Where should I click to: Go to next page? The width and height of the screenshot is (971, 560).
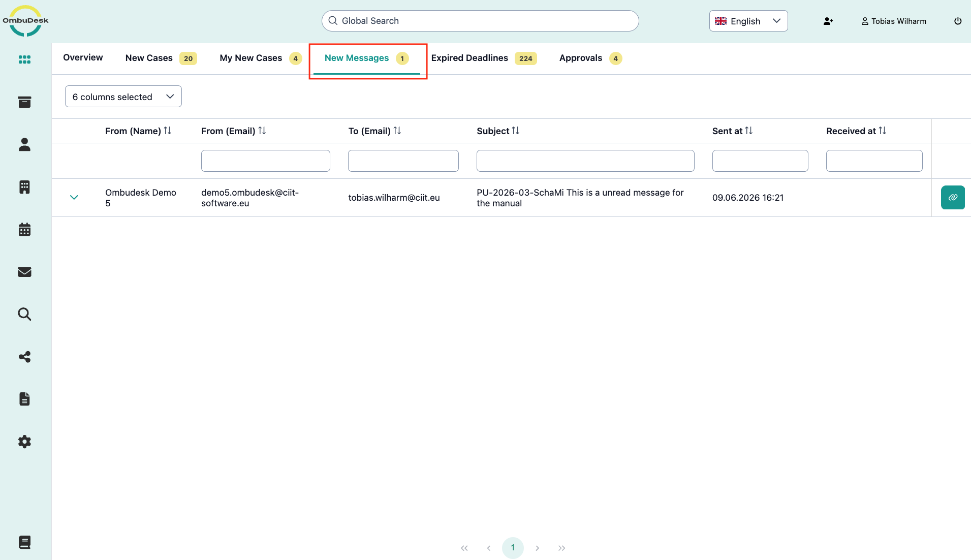pyautogui.click(x=537, y=548)
